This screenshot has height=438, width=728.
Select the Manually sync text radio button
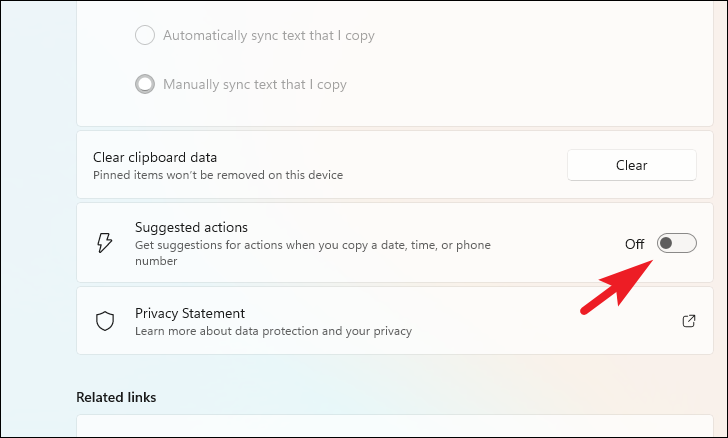145,84
